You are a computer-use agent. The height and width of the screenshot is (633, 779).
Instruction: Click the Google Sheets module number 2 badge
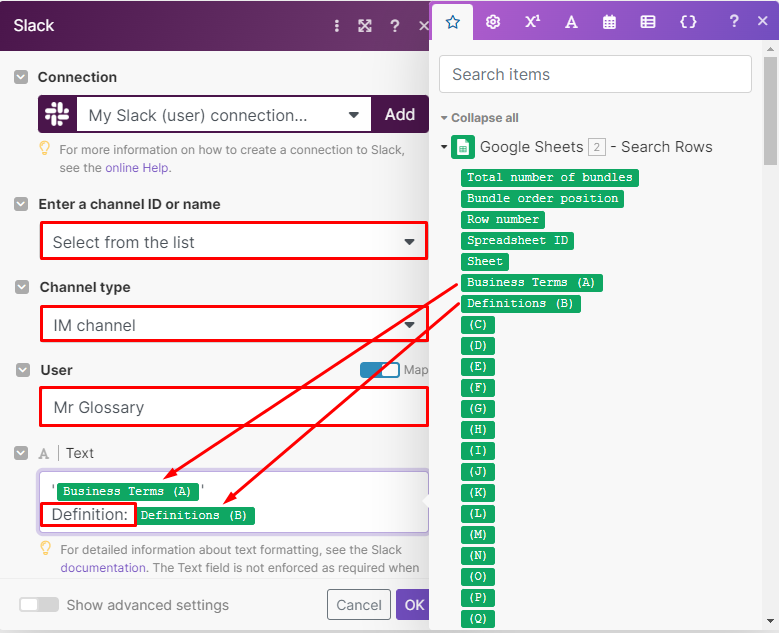coord(597,147)
